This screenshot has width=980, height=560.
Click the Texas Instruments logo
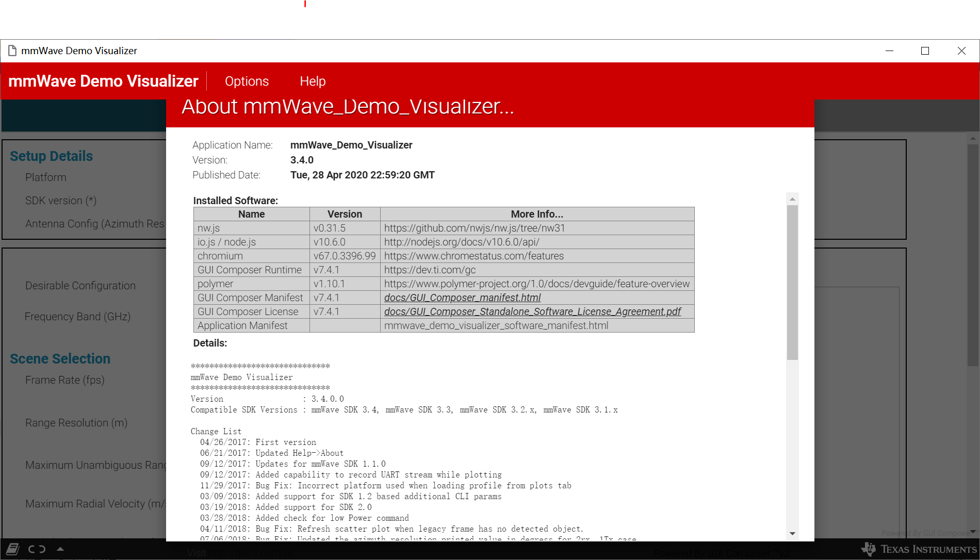point(919,549)
